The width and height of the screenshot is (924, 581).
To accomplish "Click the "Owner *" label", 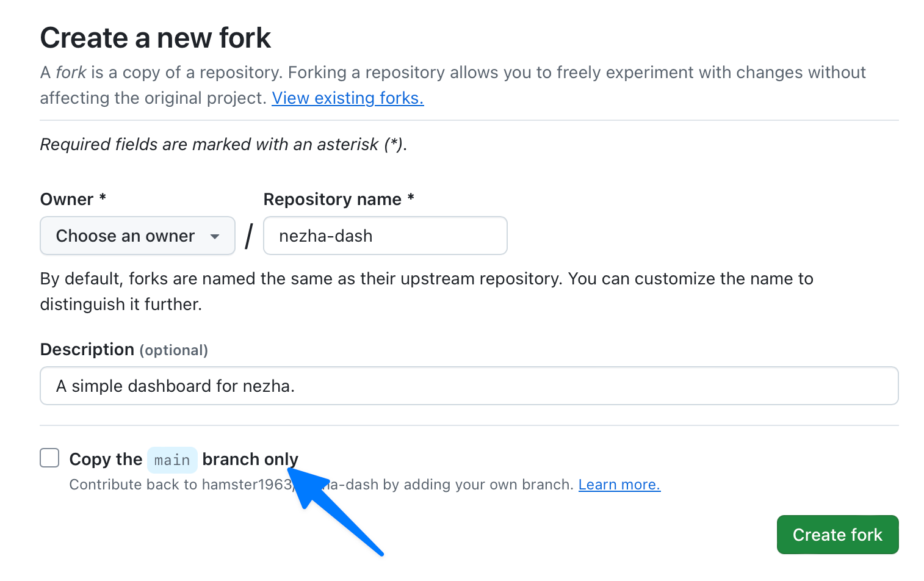I will [72, 199].
